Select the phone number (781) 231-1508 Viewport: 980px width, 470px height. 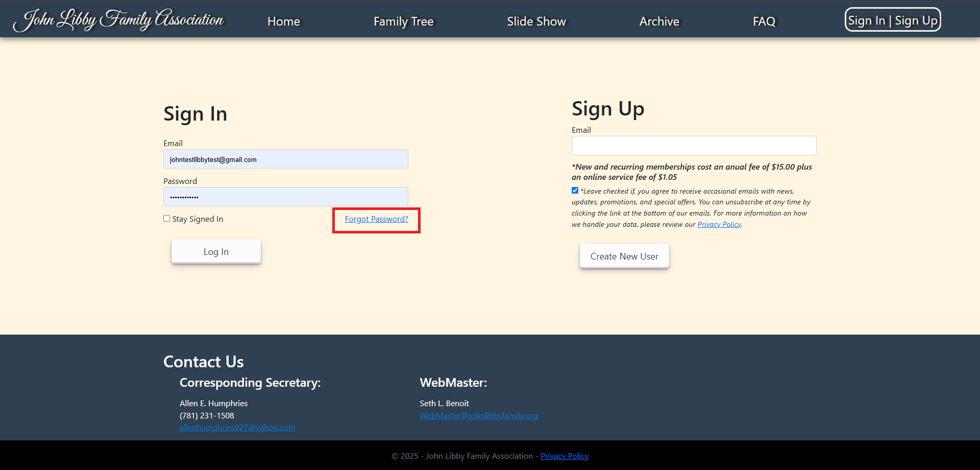click(207, 416)
